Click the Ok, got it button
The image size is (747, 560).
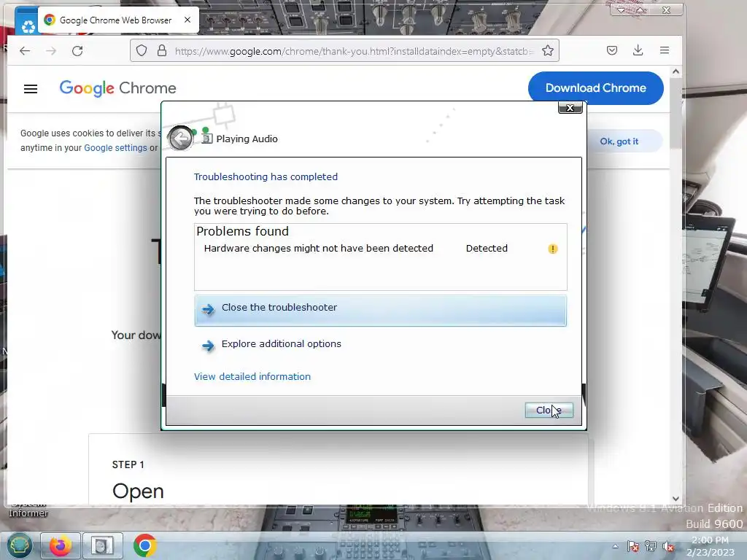[x=619, y=141]
